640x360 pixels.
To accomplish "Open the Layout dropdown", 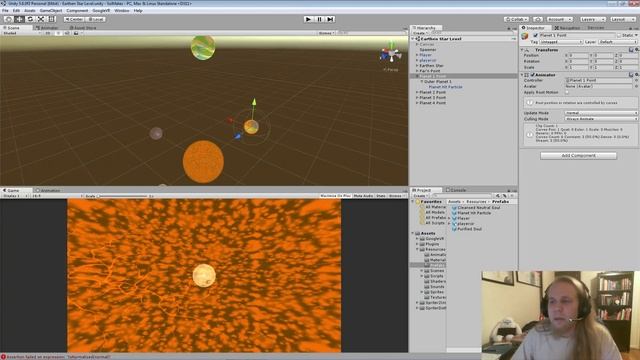I will point(622,19).
